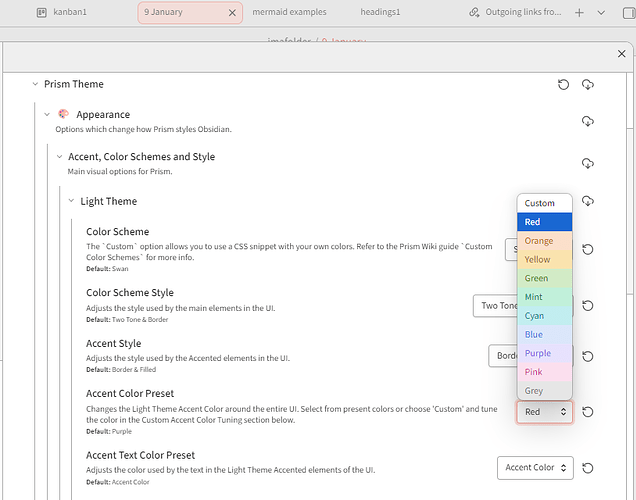Select the 9 January tab
Viewport: 636px width, 500px height.
coord(190,13)
